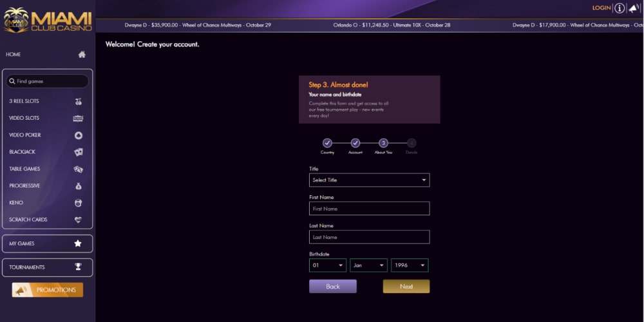Open the birthdate year dropdown showing 1996
Viewport: 644px width, 322px height.
click(x=410, y=265)
